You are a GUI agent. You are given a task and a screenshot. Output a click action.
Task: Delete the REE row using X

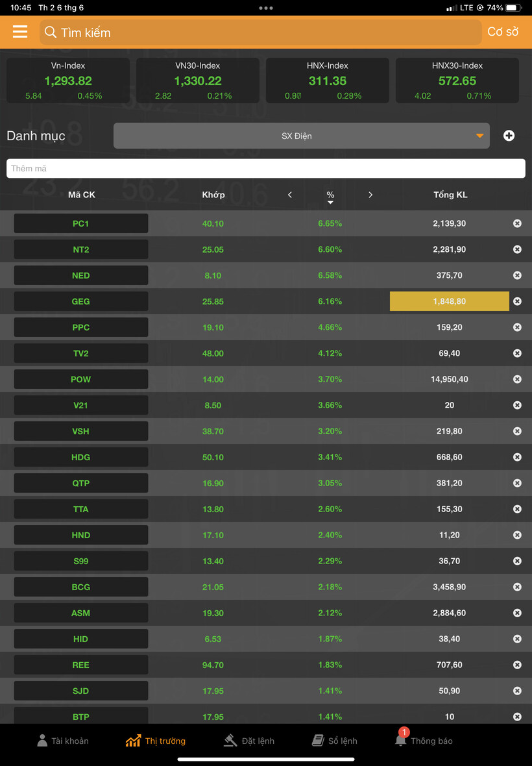[517, 665]
